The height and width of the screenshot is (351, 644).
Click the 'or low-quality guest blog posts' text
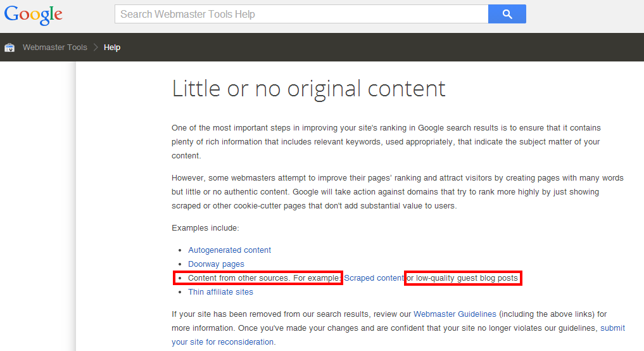click(x=462, y=278)
